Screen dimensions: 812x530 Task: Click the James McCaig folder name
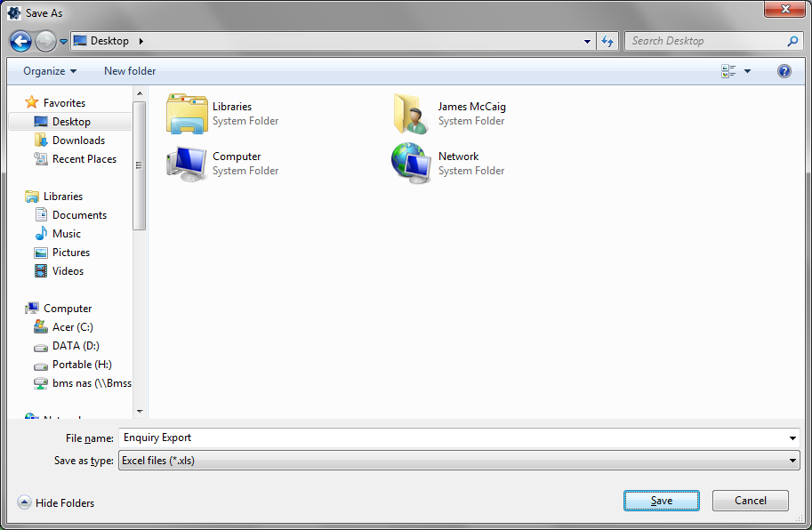tap(471, 107)
